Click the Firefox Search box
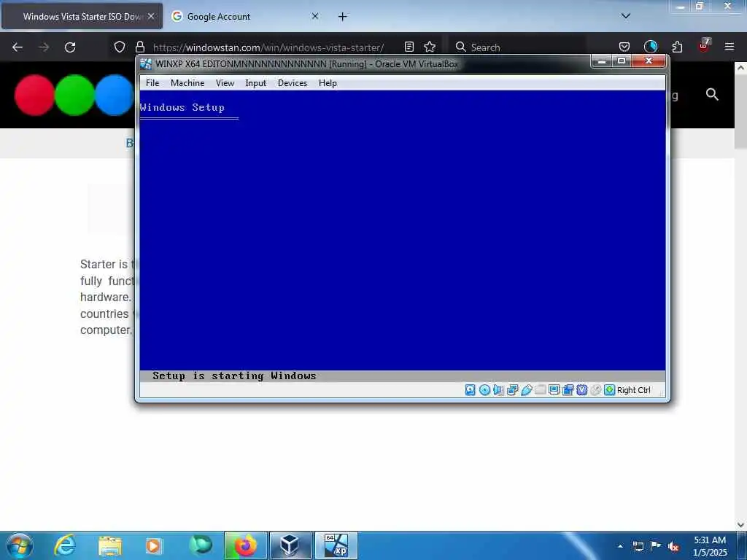 click(517, 47)
